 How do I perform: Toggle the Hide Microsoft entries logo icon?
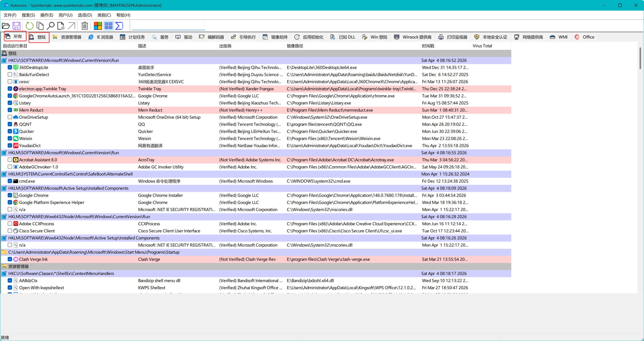coord(98,26)
